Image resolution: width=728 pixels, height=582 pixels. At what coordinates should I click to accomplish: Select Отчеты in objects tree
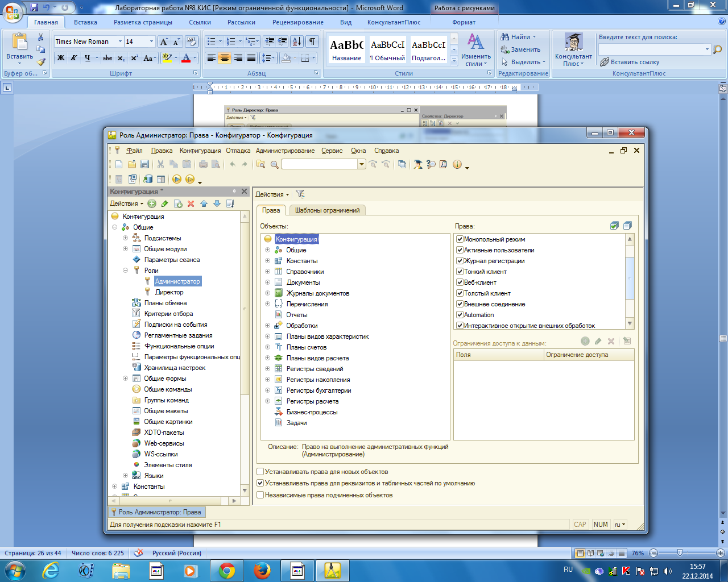297,315
